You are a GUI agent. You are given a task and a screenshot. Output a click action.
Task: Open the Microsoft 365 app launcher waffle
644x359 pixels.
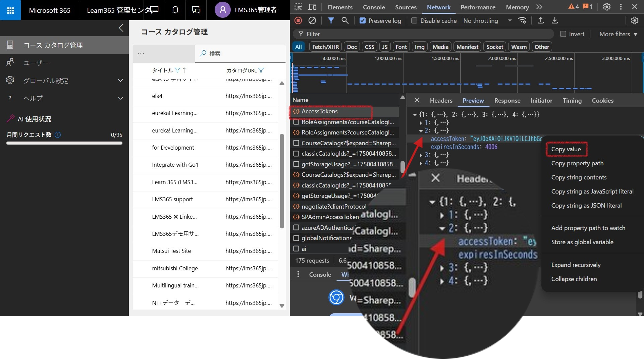point(10,10)
